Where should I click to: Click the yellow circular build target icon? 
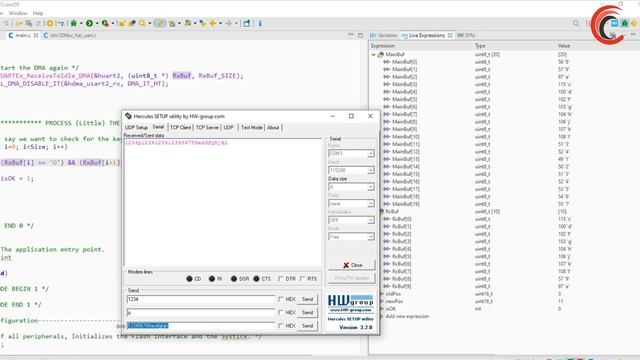[50, 24]
